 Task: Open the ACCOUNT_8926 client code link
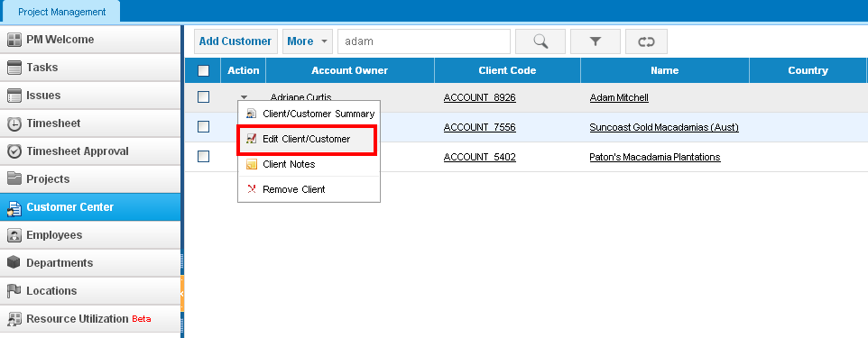click(x=479, y=98)
